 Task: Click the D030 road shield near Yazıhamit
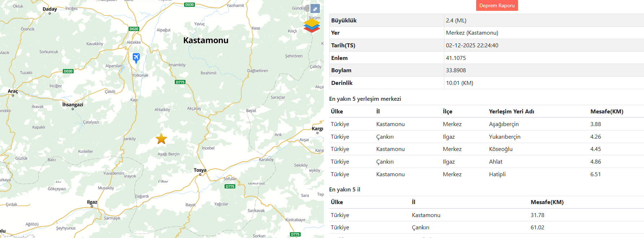(190, 5)
